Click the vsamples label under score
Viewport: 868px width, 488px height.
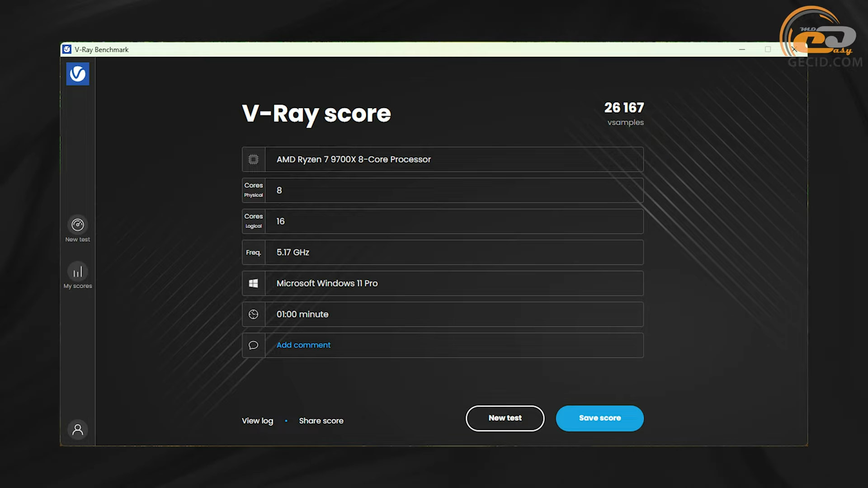pos(625,122)
